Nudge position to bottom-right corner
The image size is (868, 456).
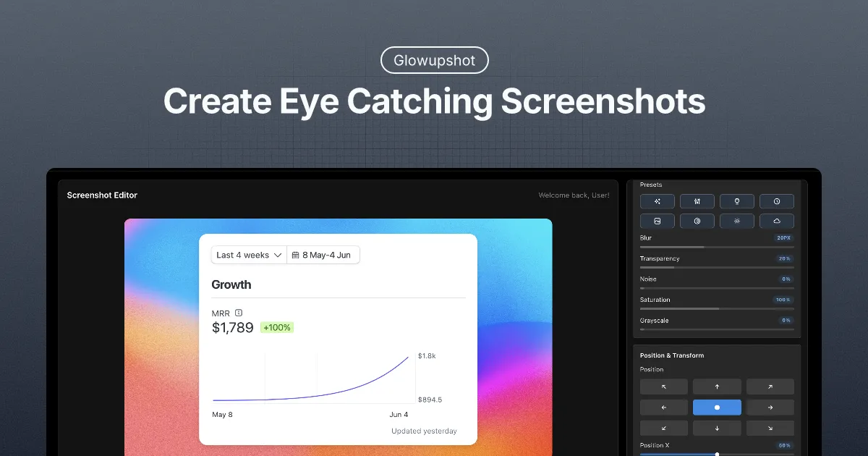770,428
